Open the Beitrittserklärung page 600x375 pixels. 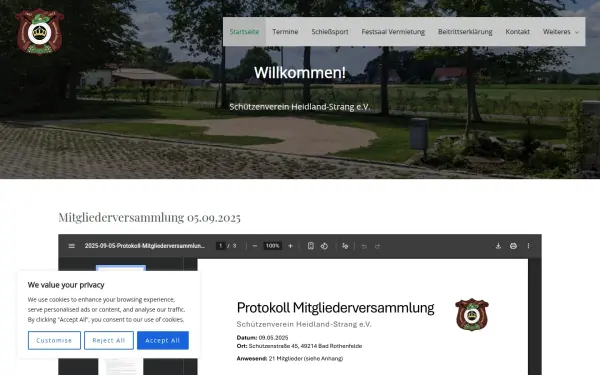pyautogui.click(x=465, y=32)
